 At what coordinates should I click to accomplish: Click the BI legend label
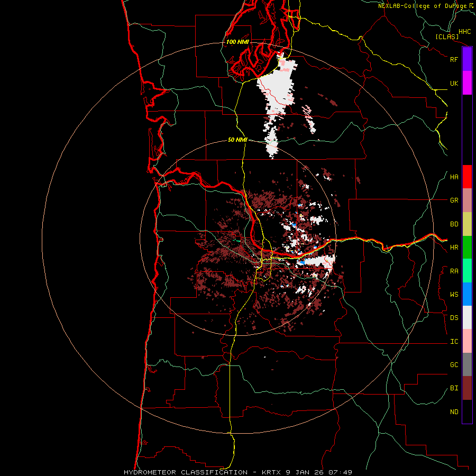tap(454, 388)
